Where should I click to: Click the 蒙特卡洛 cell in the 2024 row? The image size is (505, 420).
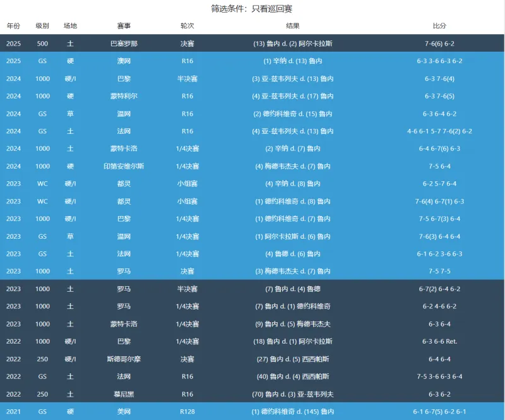pyautogui.click(x=124, y=148)
